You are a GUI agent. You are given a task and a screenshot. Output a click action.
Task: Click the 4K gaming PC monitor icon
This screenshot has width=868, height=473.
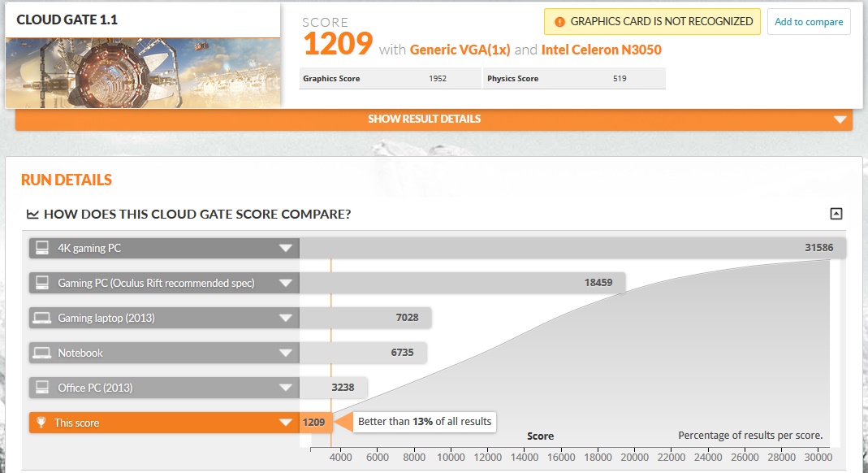pyautogui.click(x=42, y=248)
